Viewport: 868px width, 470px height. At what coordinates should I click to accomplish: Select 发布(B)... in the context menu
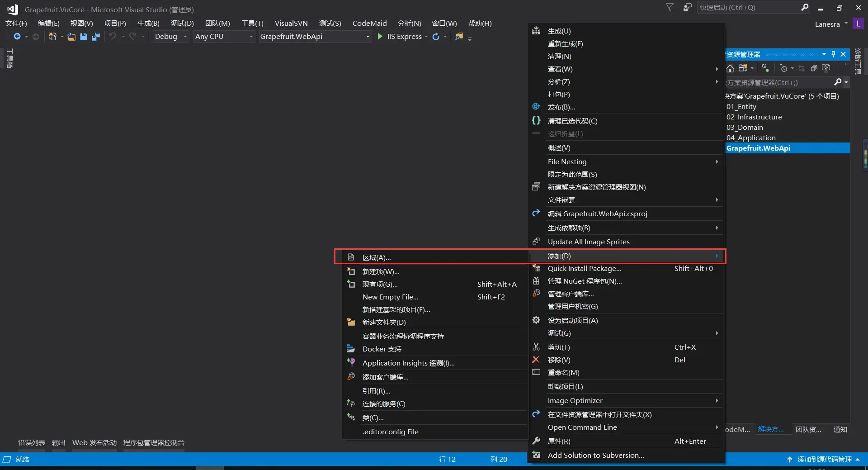[x=626, y=107]
